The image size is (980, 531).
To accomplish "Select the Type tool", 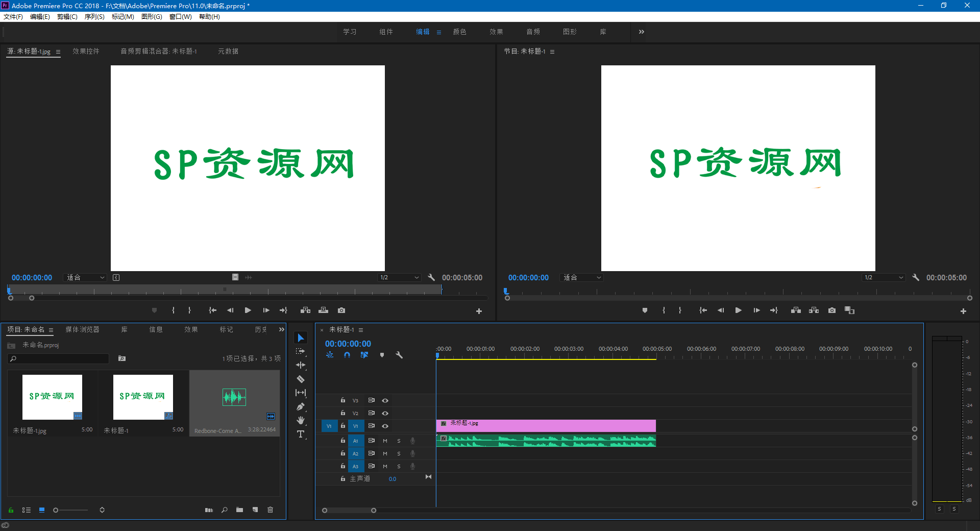I will point(301,434).
